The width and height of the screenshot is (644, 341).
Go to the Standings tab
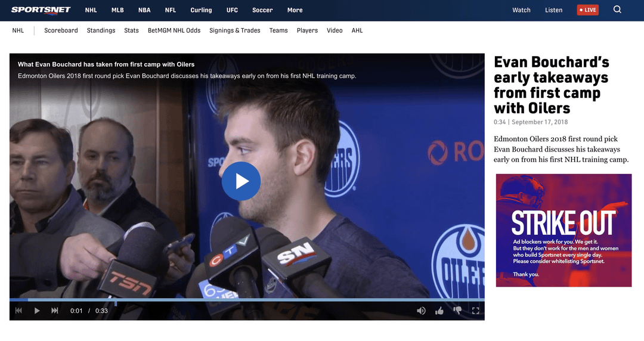tap(101, 30)
